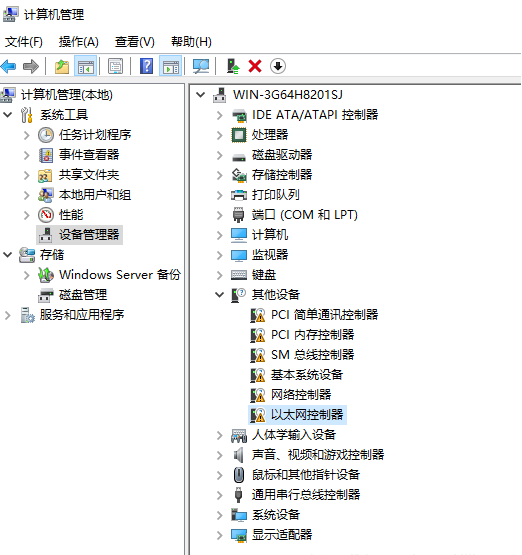The image size is (522, 555).
Task: Open the Properties toolbar icon
Action: [x=115, y=66]
